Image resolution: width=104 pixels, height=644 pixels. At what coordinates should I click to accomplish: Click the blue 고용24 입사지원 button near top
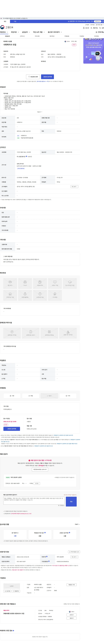click(x=47, y=77)
